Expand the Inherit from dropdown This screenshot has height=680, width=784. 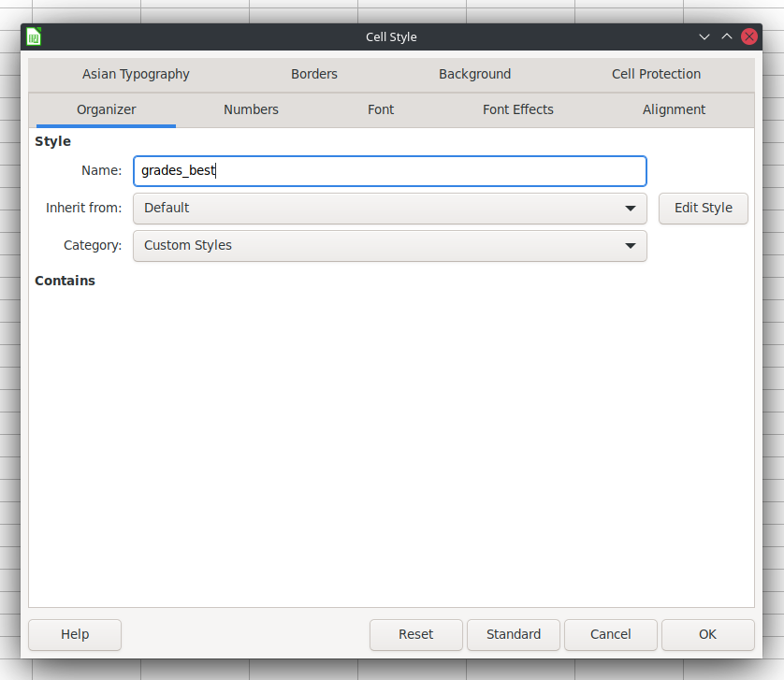(x=390, y=208)
